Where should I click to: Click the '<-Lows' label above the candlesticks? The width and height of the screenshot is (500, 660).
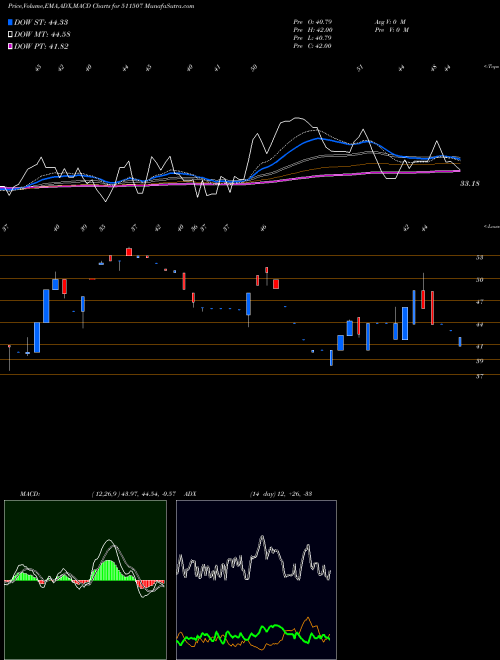(492, 226)
